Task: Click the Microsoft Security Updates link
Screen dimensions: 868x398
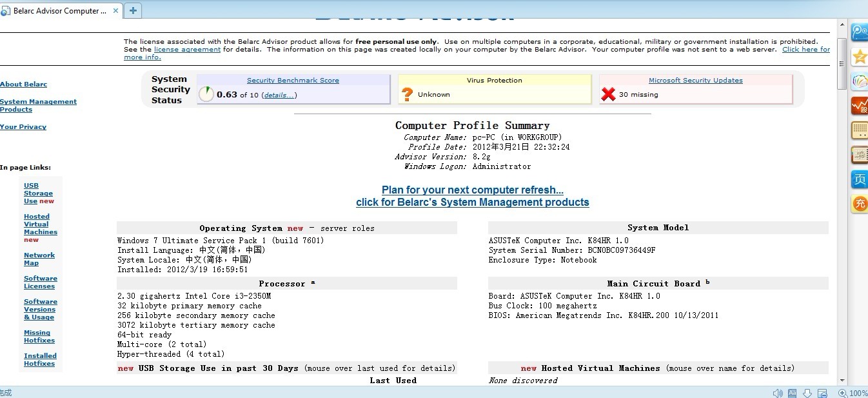Action: (695, 81)
